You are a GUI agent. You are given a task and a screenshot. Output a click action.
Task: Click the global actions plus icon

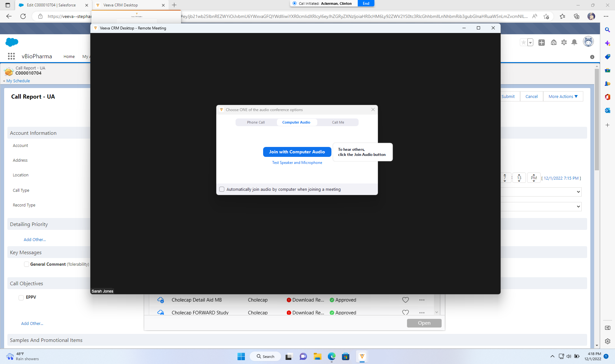pos(542,43)
